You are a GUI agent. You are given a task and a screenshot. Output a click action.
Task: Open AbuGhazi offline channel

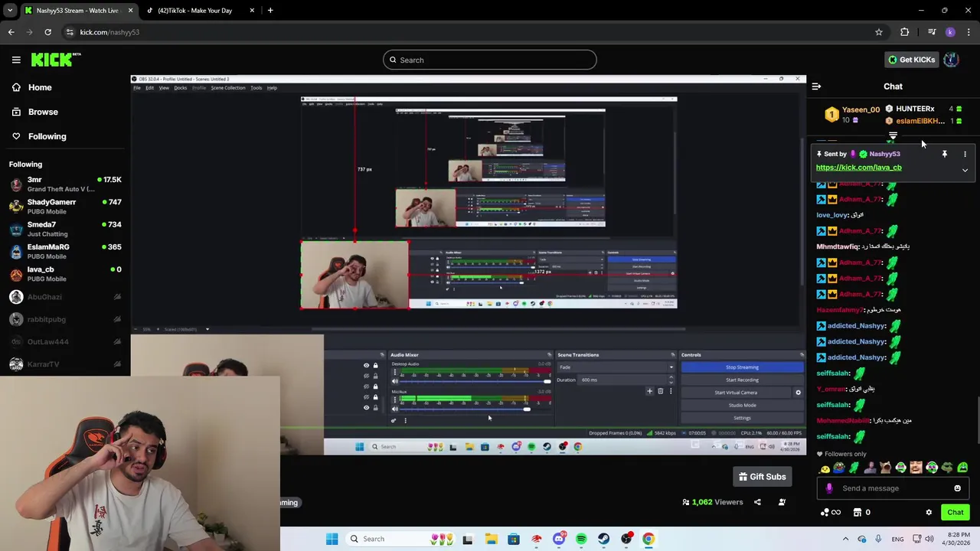coord(65,297)
